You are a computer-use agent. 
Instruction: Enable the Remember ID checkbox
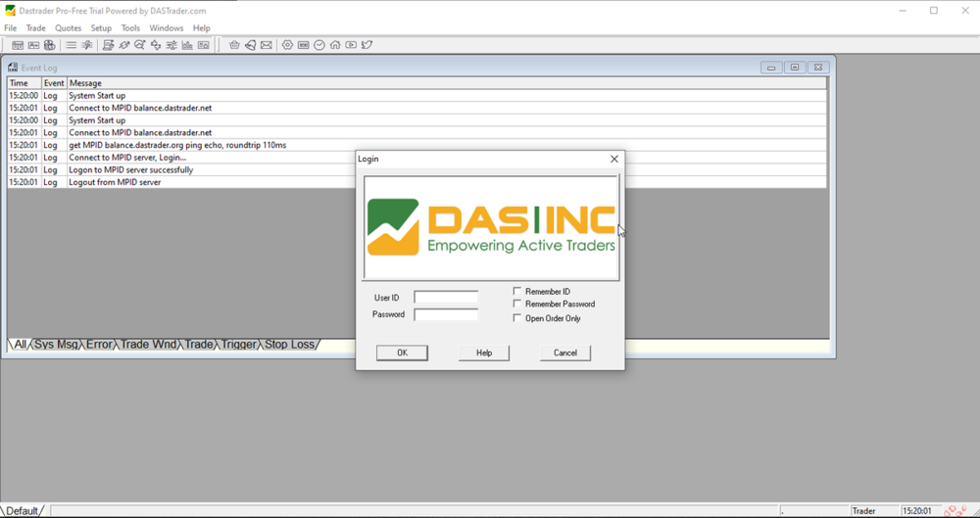[517, 292]
